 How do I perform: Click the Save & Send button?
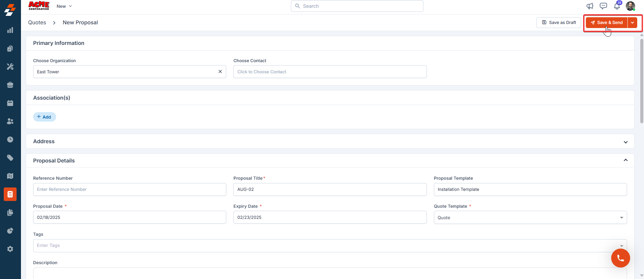607,23
